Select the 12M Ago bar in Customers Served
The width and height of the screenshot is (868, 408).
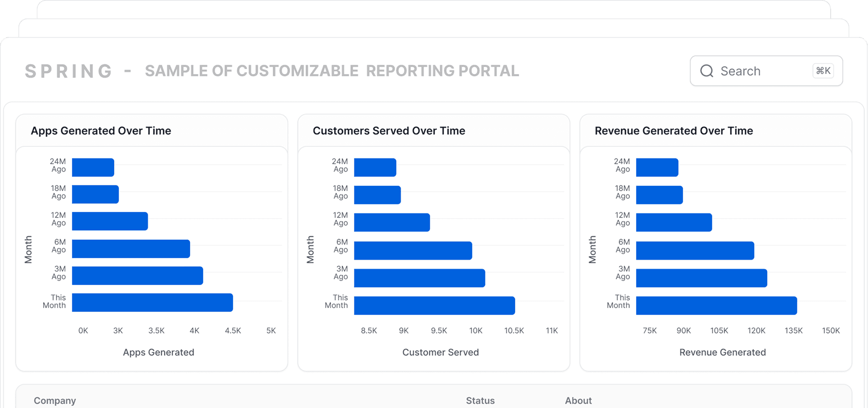(392, 223)
